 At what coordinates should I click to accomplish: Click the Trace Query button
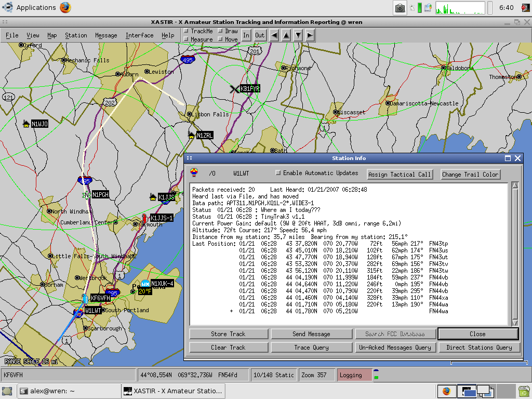(312, 348)
